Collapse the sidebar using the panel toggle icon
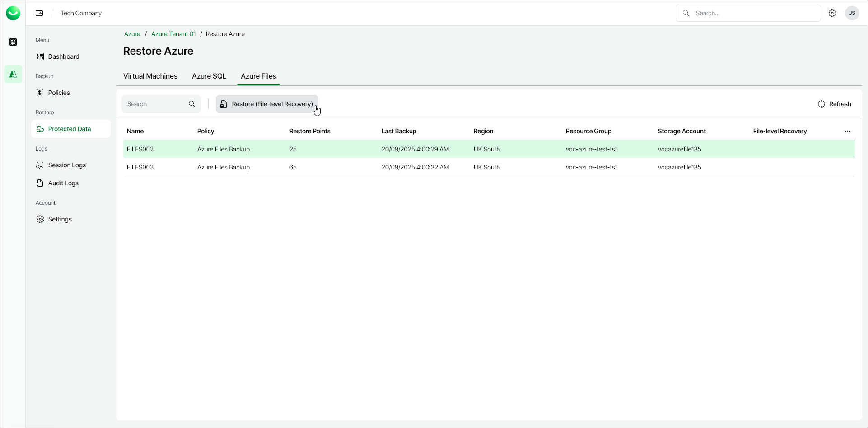This screenshot has height=428, width=868. pos(39,13)
